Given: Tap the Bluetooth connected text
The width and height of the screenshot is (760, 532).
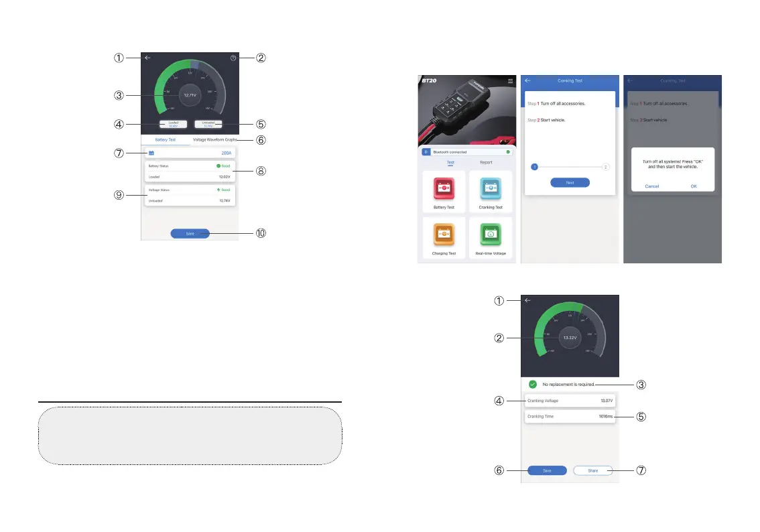Looking at the screenshot, I should (450, 152).
